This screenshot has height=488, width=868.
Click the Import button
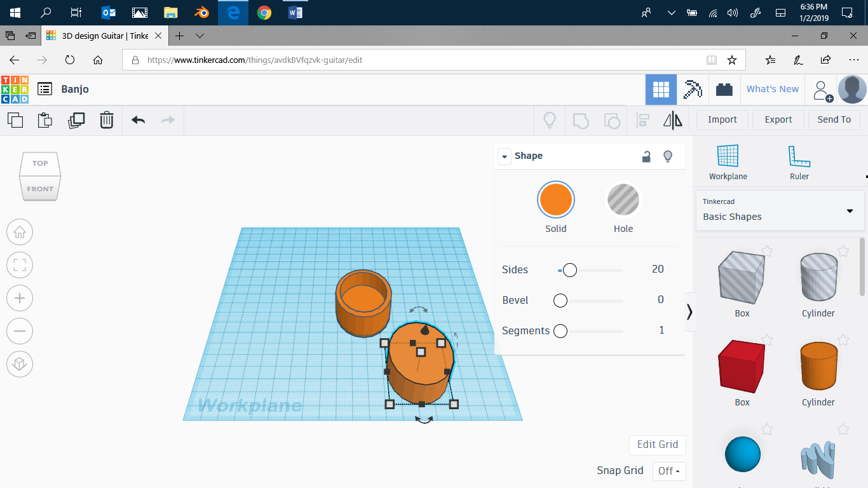click(x=722, y=119)
